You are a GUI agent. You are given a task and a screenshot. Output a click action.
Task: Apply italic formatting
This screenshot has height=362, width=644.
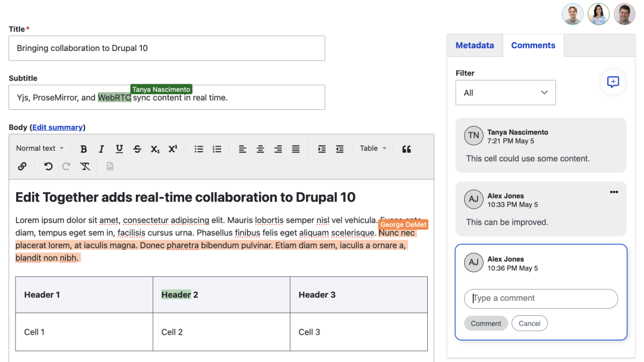click(x=101, y=149)
